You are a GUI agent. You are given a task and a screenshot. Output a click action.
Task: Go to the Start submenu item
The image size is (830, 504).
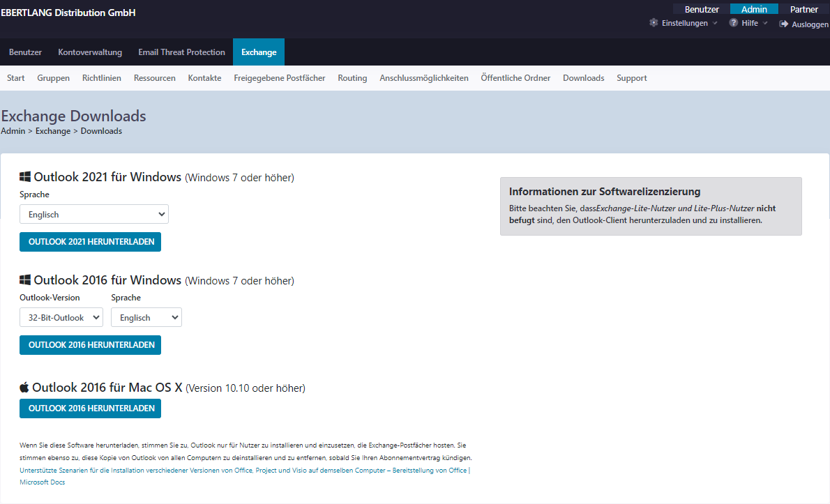(x=16, y=78)
